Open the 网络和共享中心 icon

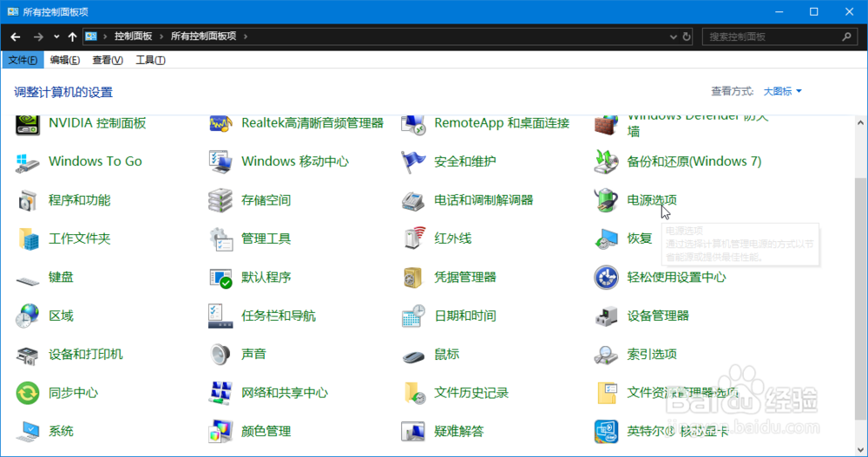220,393
